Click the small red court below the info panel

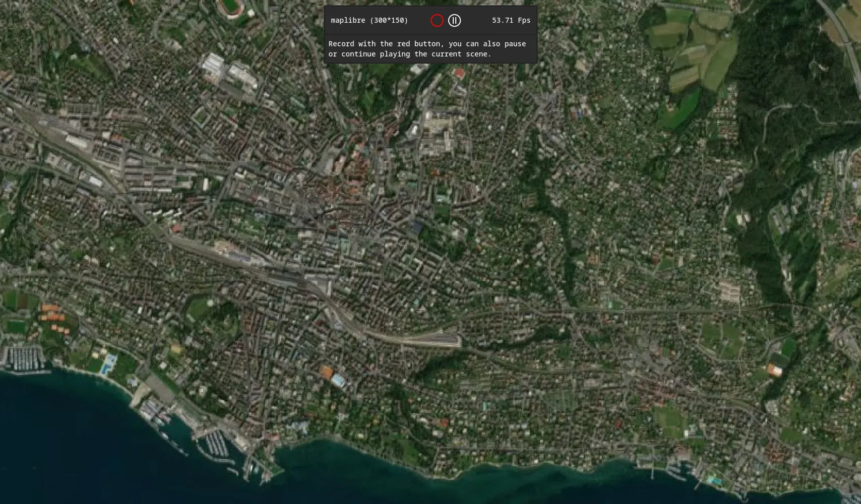pyautogui.click(x=458, y=74)
